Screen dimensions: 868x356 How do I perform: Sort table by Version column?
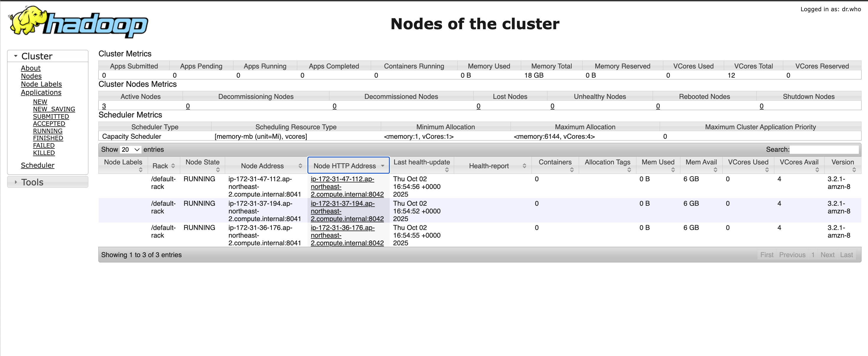point(842,162)
